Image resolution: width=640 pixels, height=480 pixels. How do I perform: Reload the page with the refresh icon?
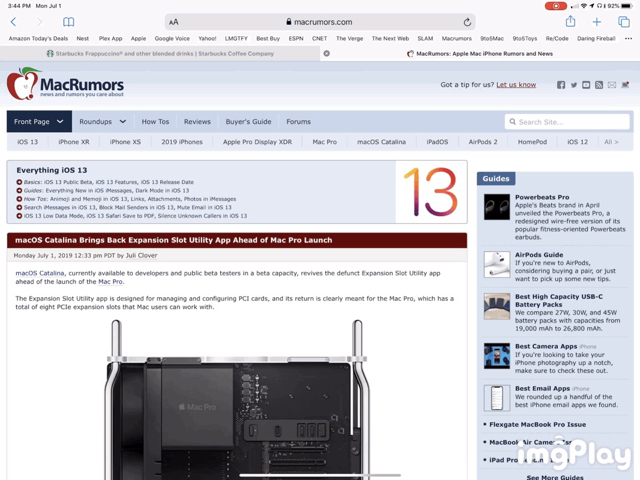coord(467,22)
